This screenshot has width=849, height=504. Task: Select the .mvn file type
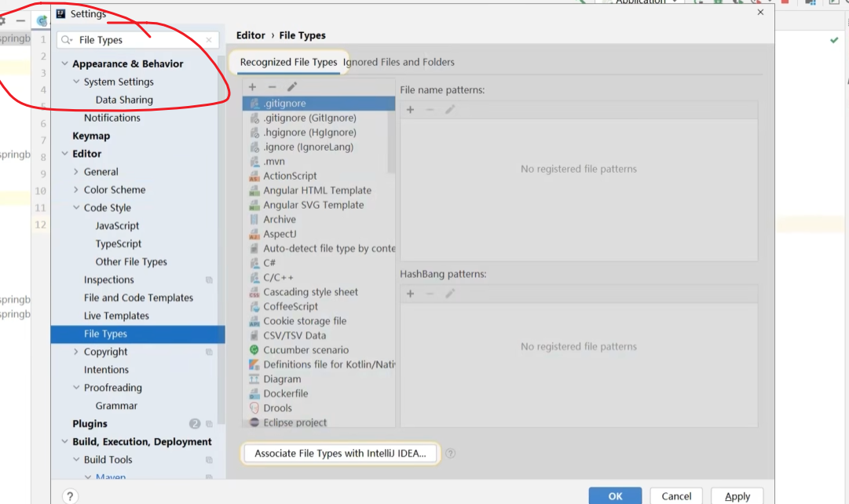tap(319, 161)
